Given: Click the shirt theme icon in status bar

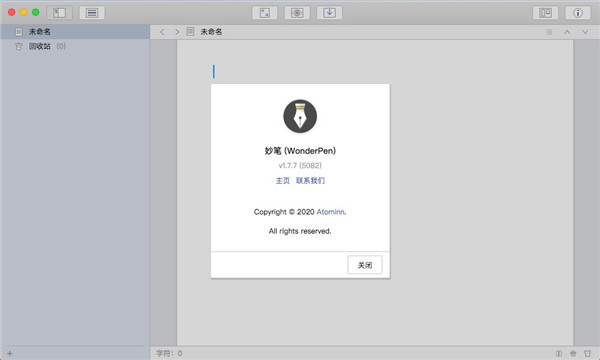Looking at the screenshot, I should tap(587, 353).
